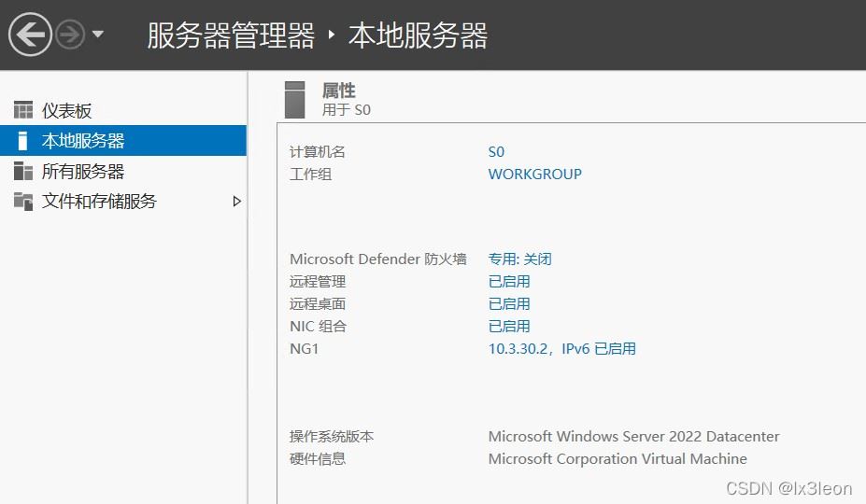Click the 属性 server tile icon
The width and height of the screenshot is (866, 504).
295,99
